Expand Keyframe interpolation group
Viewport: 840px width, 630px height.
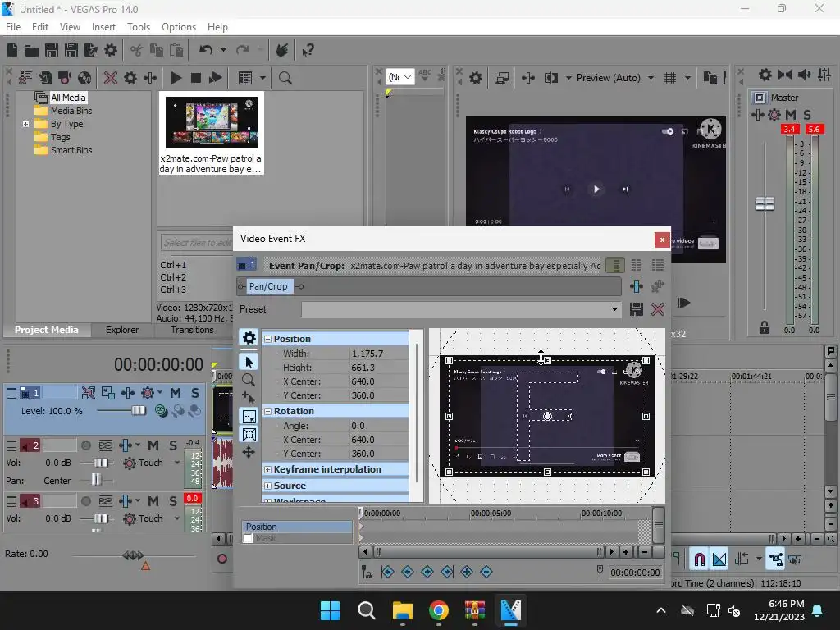[268, 470]
